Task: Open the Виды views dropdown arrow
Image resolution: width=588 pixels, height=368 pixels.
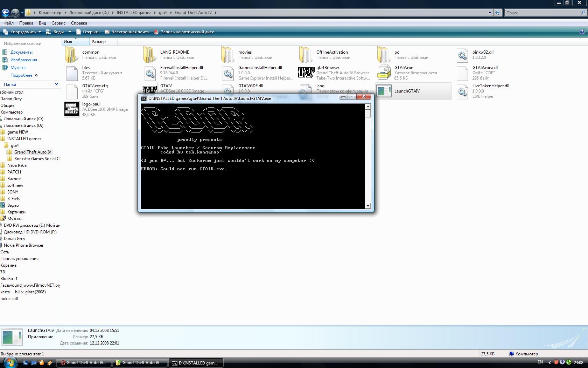Action: pyautogui.click(x=70, y=32)
